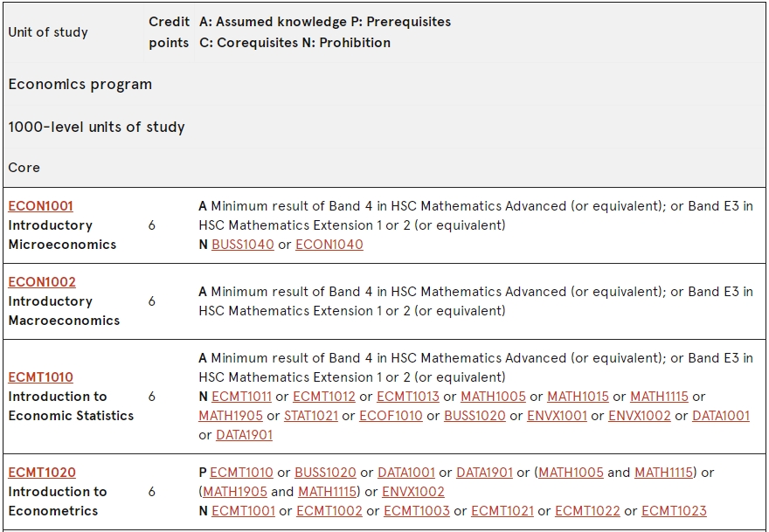Viewport: 769px width, 532px height.
Task: Click DATA1901 link under ECMT1010 prohibitions
Action: pos(244,434)
